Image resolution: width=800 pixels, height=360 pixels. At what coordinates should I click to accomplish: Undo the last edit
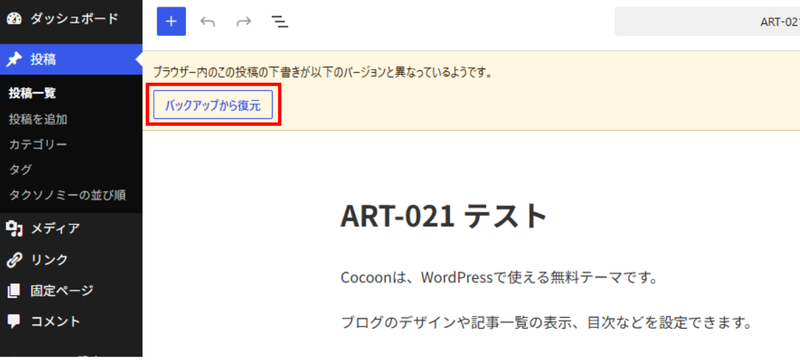coord(207,21)
